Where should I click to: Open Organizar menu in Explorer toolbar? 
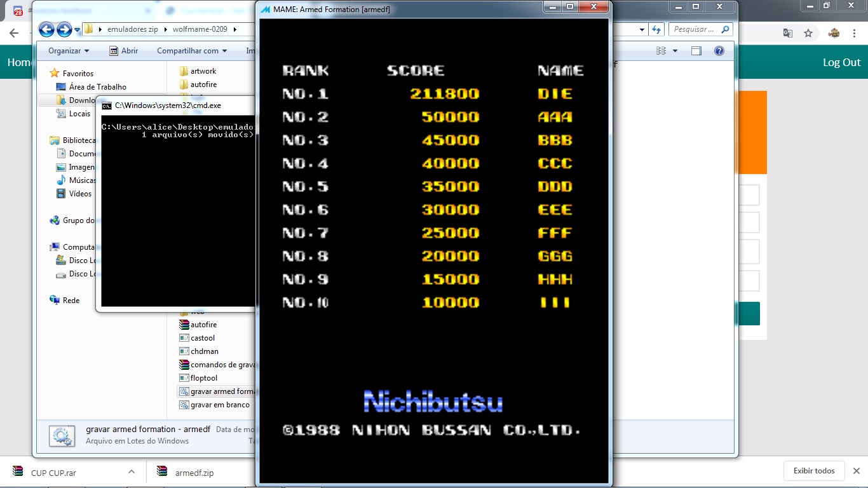[69, 51]
